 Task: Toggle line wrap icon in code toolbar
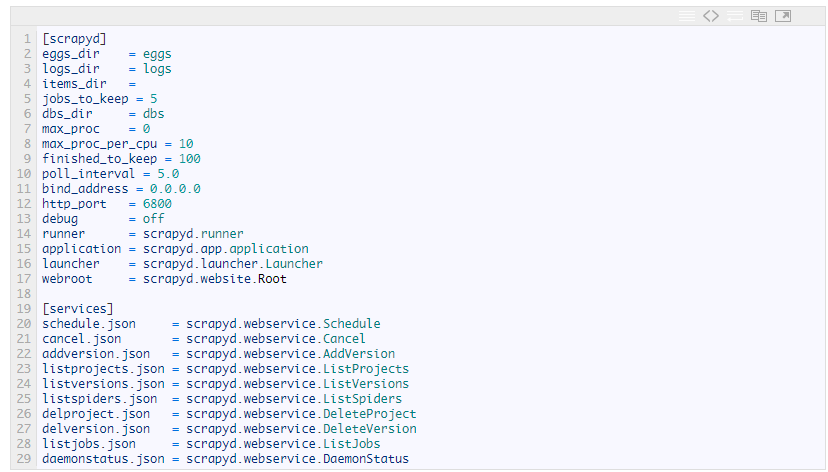(x=735, y=16)
